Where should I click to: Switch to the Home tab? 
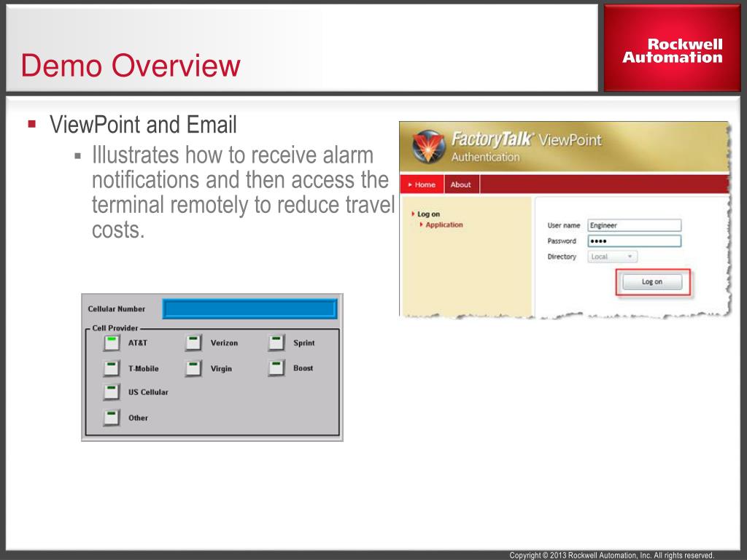coord(422,184)
